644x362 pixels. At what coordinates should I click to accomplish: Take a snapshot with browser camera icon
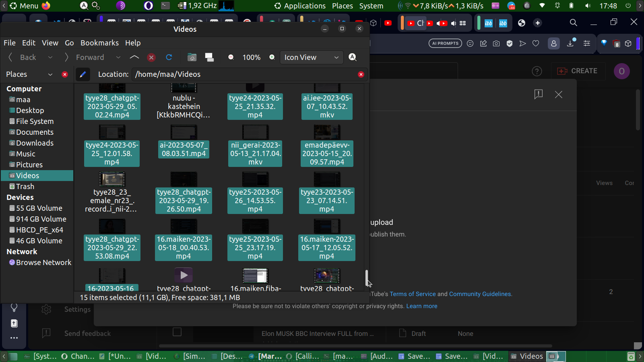[x=496, y=43]
